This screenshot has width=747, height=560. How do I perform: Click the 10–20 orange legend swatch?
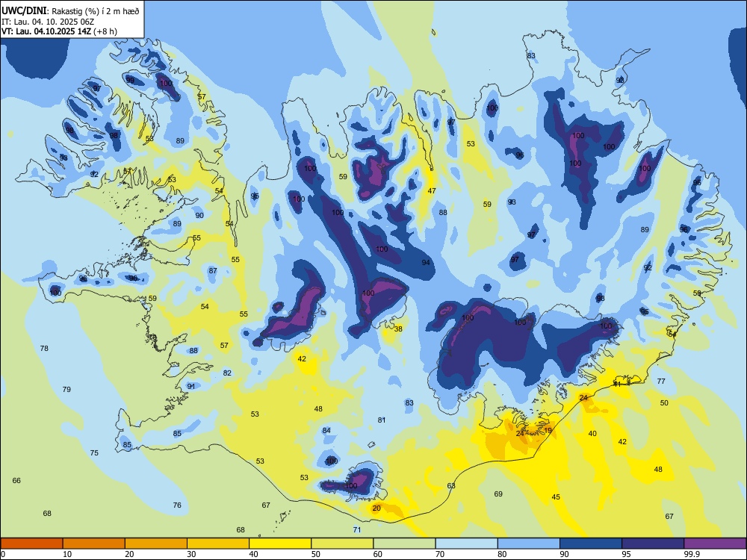(x=94, y=544)
